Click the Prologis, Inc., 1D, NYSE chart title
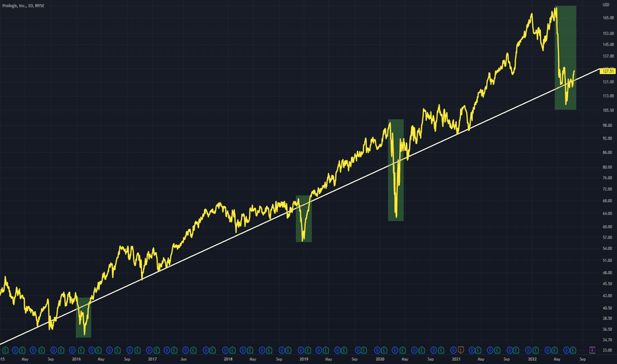This screenshot has width=617, height=364. 23,6
